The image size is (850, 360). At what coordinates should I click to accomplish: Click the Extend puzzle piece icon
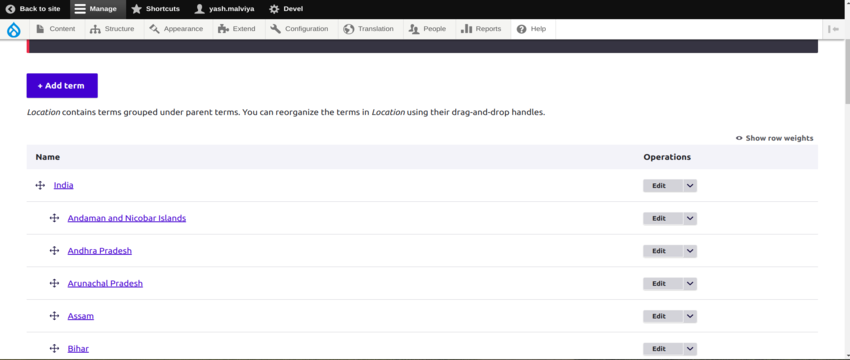[x=223, y=29]
